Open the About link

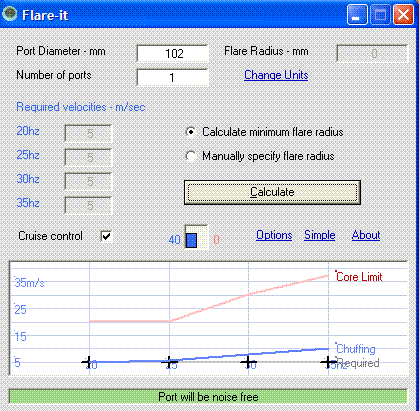point(366,235)
